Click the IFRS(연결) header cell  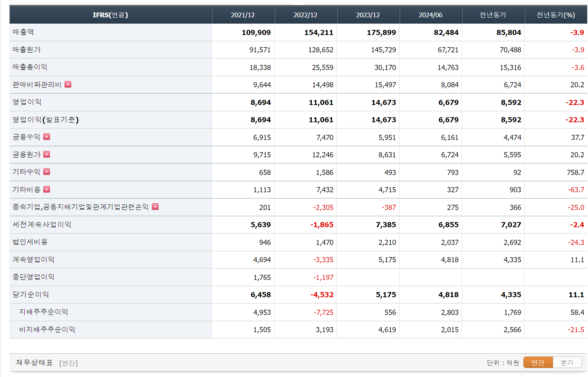111,15
